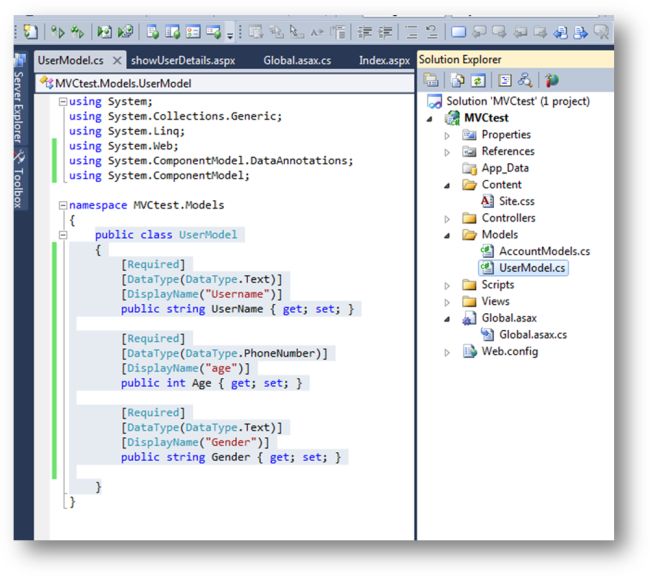Open the MVCtest.Models.UserModel navigation dropdown
The height and width of the screenshot is (576, 650).
[226, 83]
